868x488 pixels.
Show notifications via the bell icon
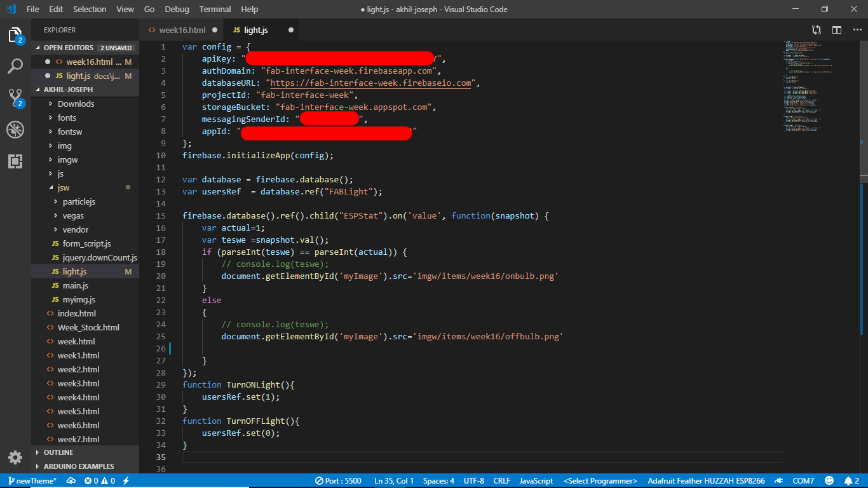[851, 481]
